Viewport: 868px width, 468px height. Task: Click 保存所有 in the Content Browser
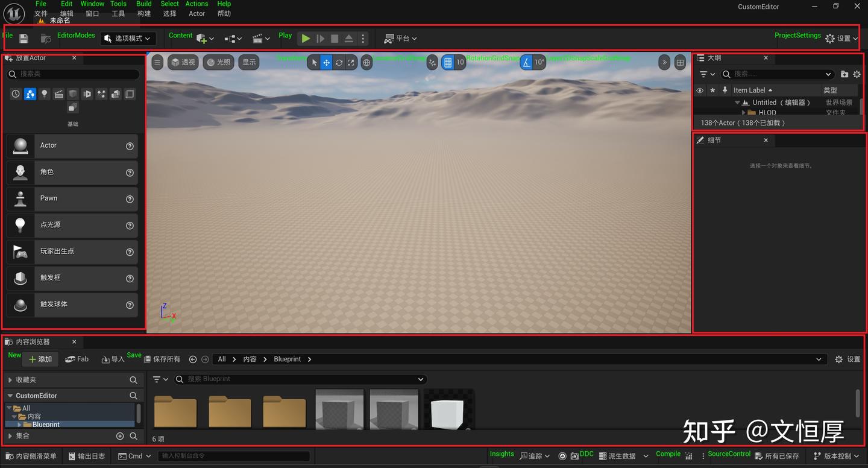point(162,359)
